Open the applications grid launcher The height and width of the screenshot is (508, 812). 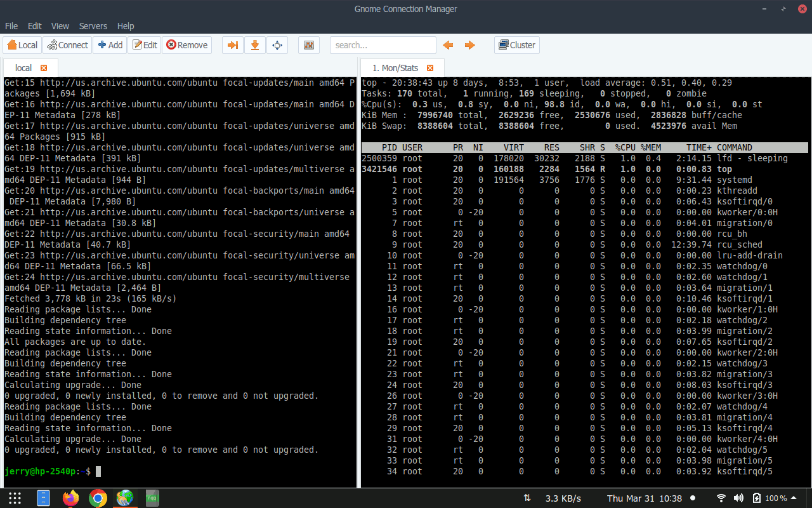click(15, 498)
